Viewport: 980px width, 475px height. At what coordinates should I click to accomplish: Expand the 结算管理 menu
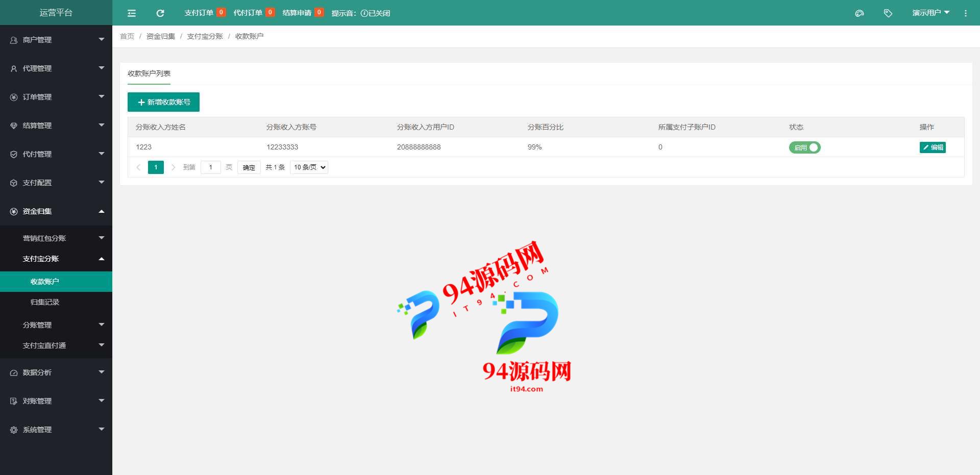56,126
